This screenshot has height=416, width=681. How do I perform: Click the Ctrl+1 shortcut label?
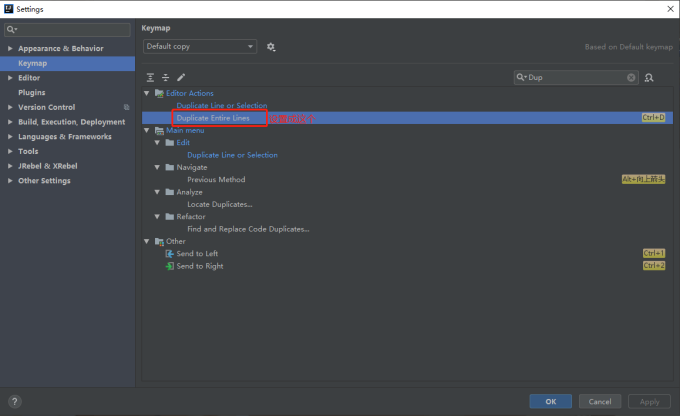(654, 253)
